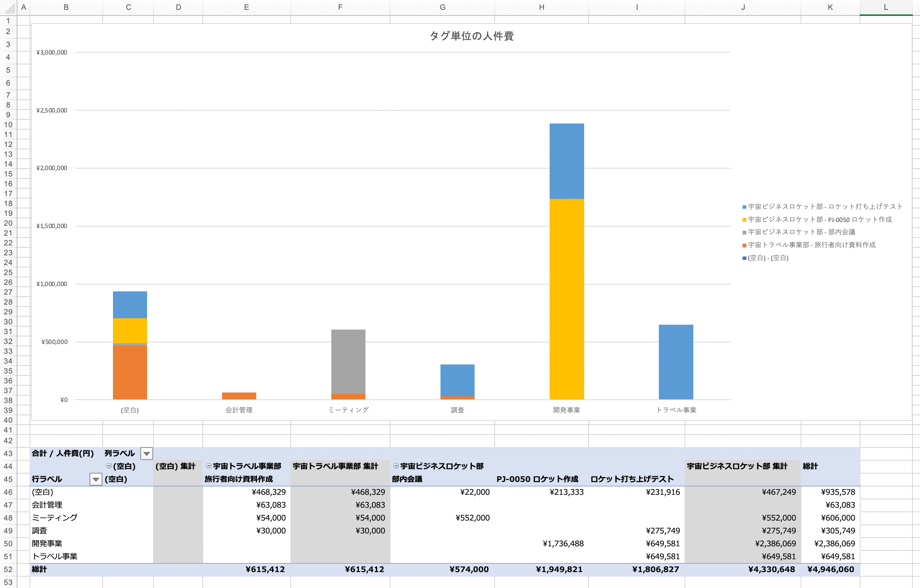Click the orange 旅行者向け資料作成 legend swatch
The width and height of the screenshot is (920, 588).
coord(744,245)
